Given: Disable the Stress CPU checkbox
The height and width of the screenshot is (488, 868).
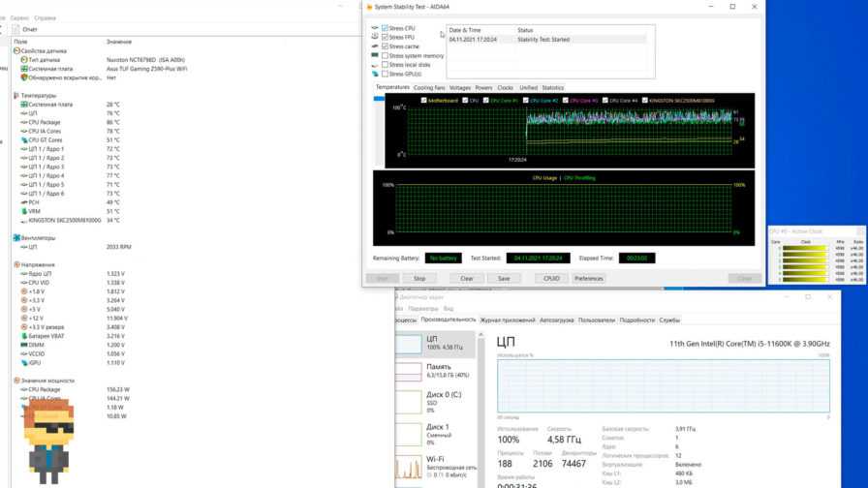Looking at the screenshot, I should (x=386, y=29).
